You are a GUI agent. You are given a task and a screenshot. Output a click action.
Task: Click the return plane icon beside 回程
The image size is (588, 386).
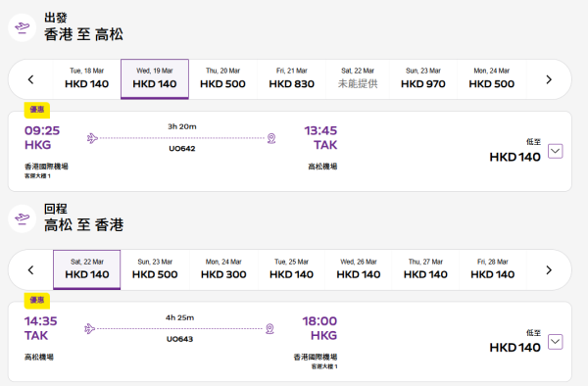(x=23, y=218)
